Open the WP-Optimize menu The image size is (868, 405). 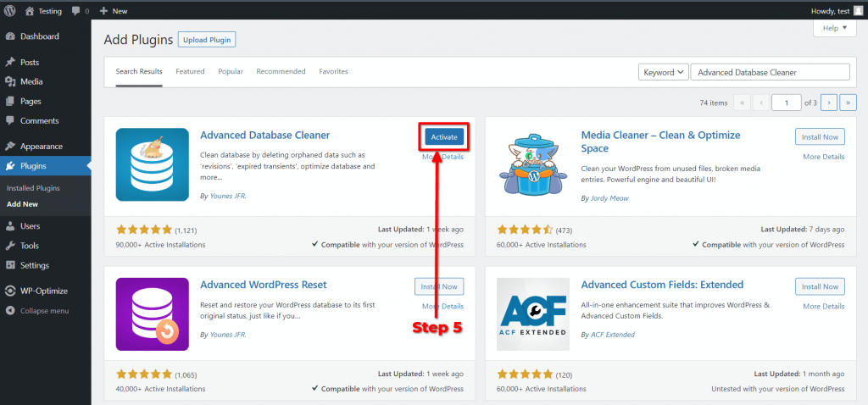point(46,291)
